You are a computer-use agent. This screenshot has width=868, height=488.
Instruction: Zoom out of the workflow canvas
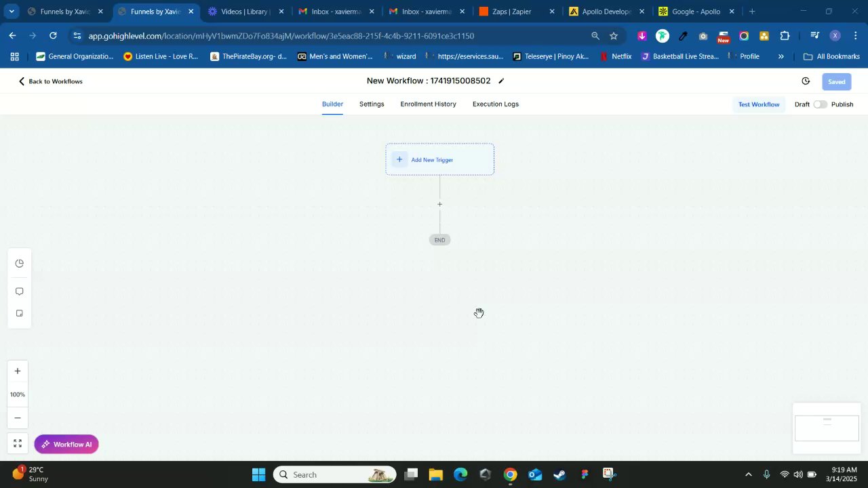click(18, 418)
